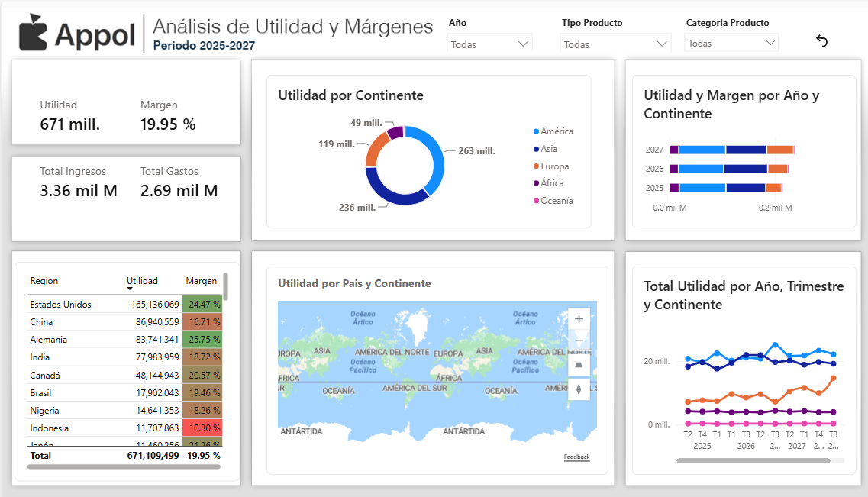Click the 19.95 % Margen card value
This screenshot has height=497, width=868.
(x=168, y=124)
